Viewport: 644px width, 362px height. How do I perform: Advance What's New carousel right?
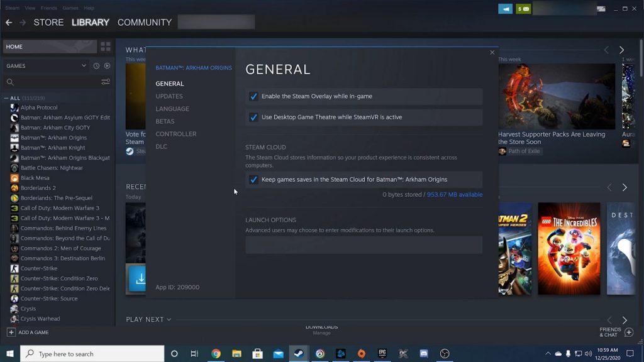[621, 50]
